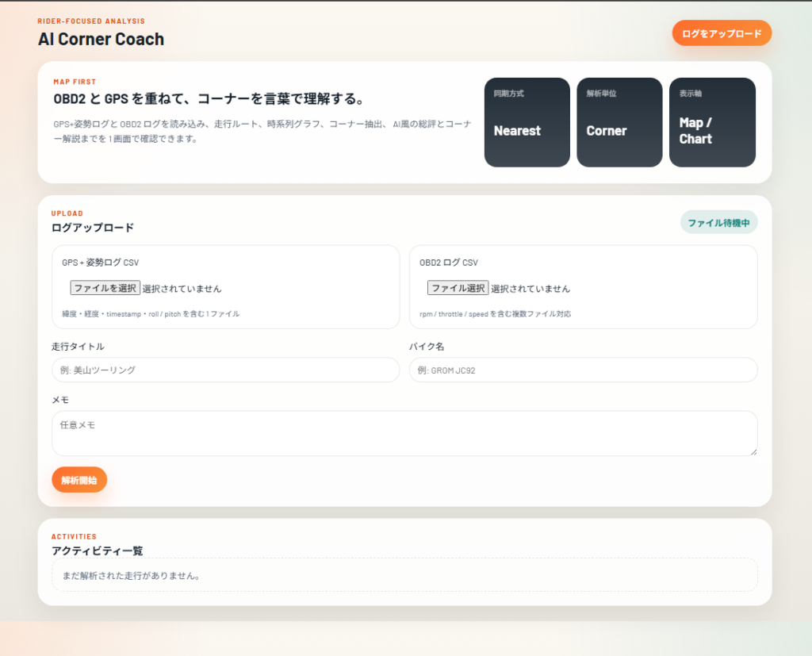Click the ログをアップロード button

pos(722,33)
